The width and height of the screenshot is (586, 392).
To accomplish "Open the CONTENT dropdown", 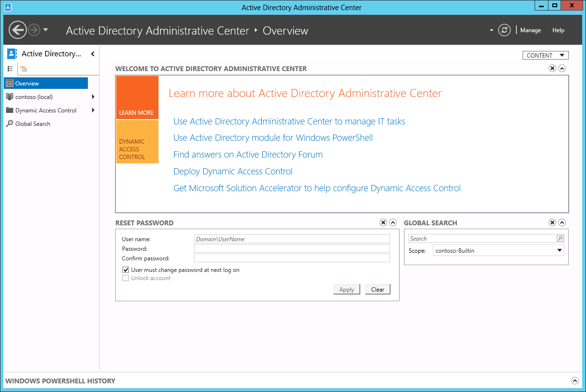I will point(546,55).
